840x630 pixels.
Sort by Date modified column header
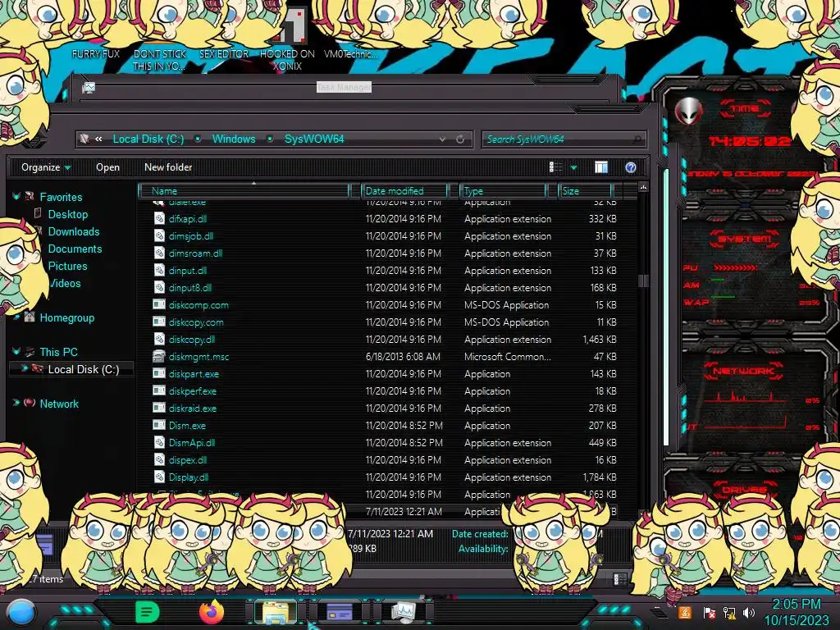(405, 190)
